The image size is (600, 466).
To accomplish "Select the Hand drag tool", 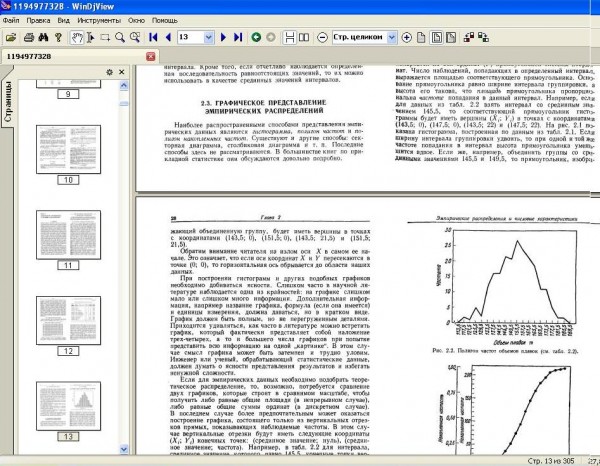I will (77, 37).
